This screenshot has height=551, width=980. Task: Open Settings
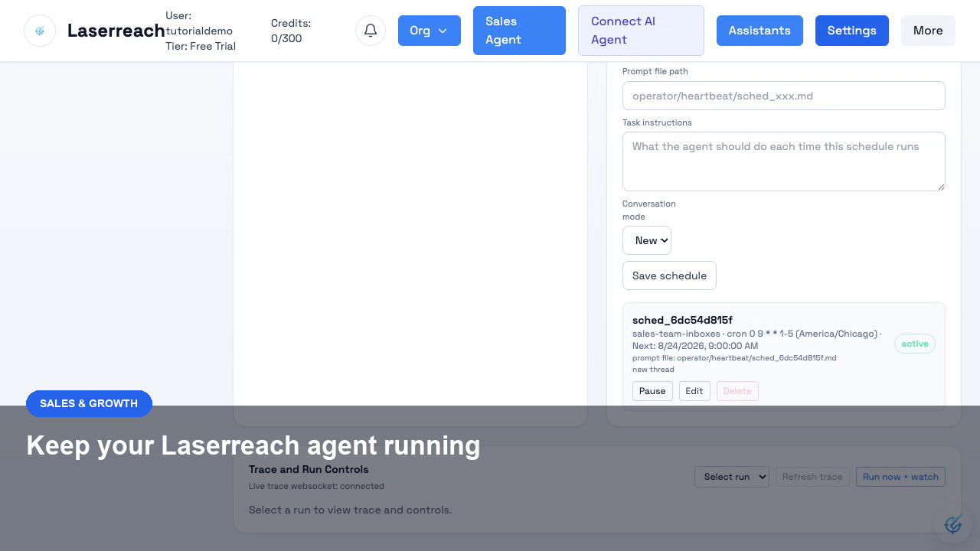coord(852,31)
